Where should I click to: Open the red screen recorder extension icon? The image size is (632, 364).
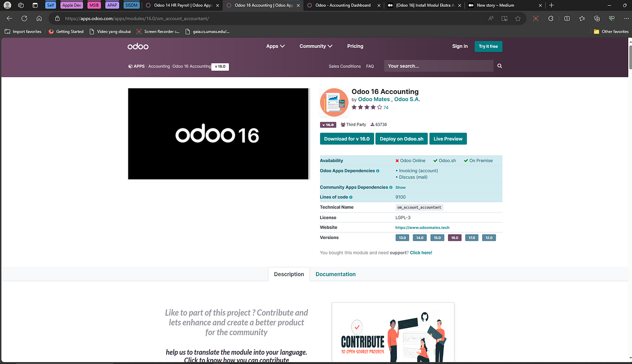(536, 19)
